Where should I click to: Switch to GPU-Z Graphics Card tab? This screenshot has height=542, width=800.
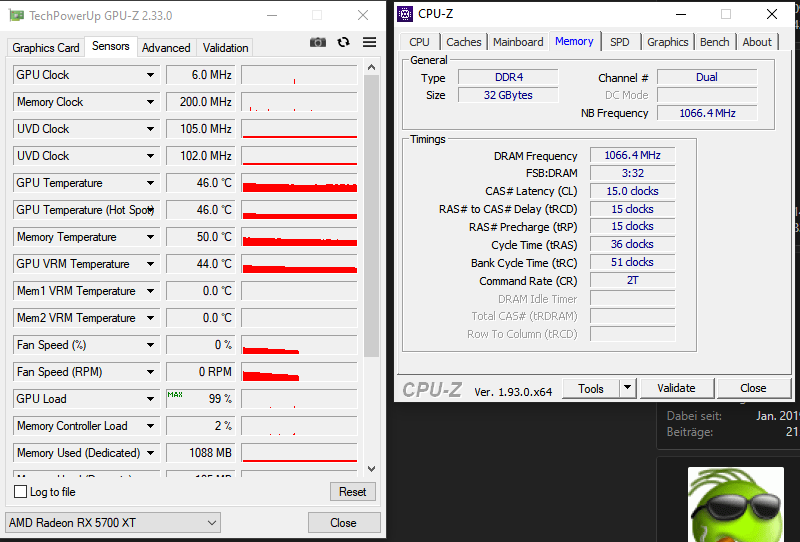tap(46, 47)
